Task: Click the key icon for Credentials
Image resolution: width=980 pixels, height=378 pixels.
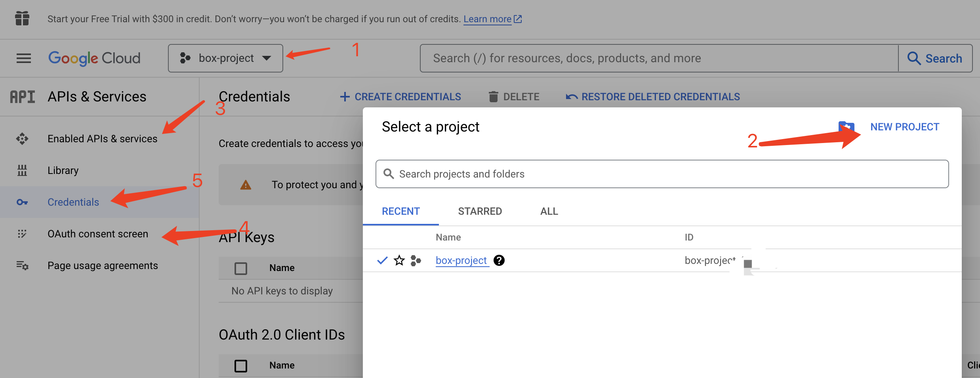Action: (22, 202)
